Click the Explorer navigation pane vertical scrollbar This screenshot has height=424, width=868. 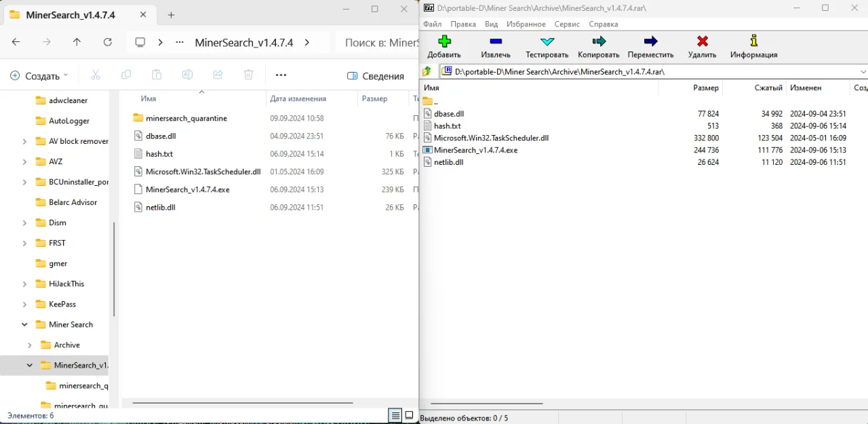[x=114, y=269]
